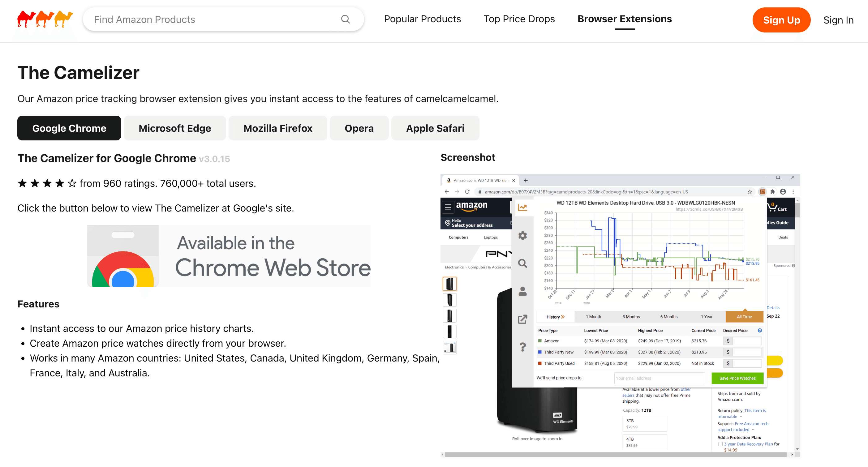Image resolution: width=868 pixels, height=467 pixels.
Task: Click the Free Amazon tech support included link
Action: click(x=742, y=426)
